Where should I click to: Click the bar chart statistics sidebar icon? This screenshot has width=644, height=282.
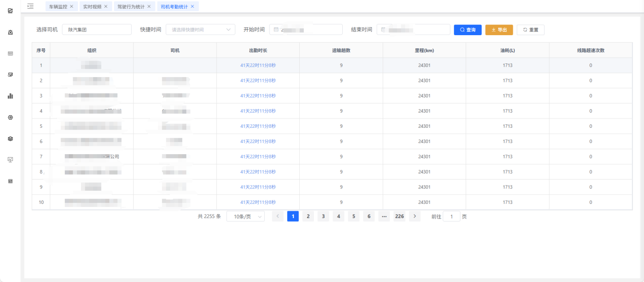coord(10,96)
